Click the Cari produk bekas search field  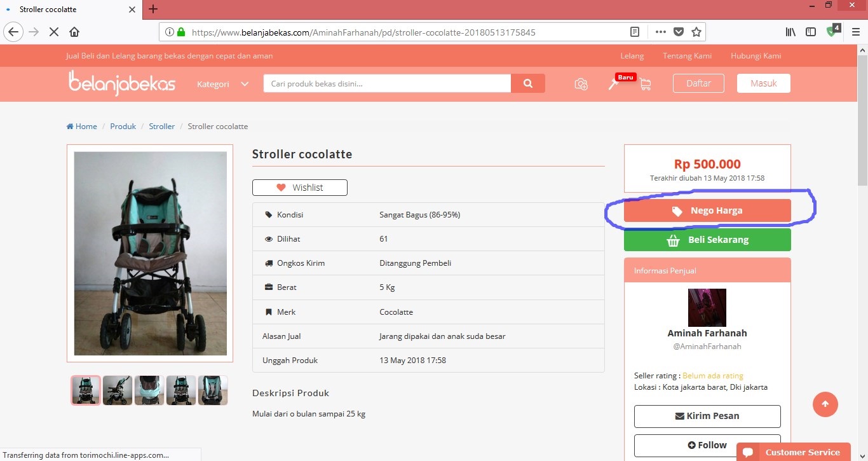point(386,83)
